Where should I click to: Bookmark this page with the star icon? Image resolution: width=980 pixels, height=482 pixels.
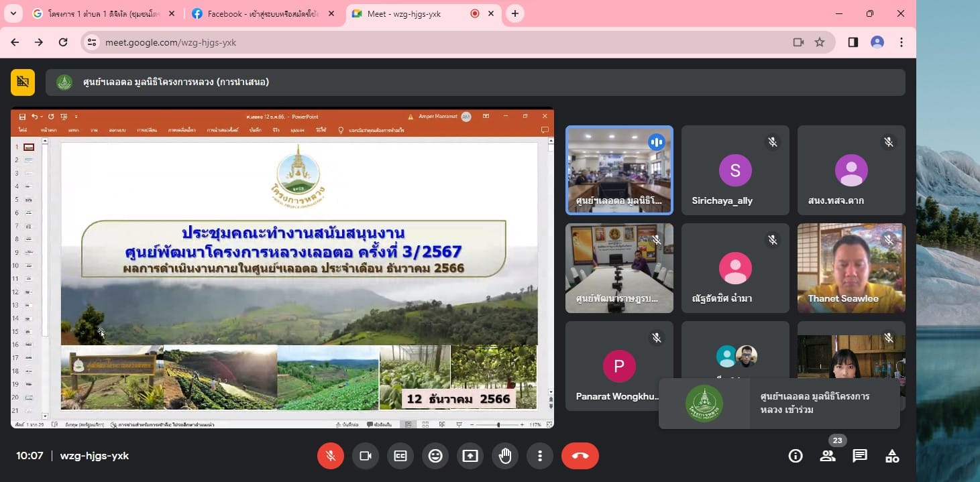pos(820,42)
